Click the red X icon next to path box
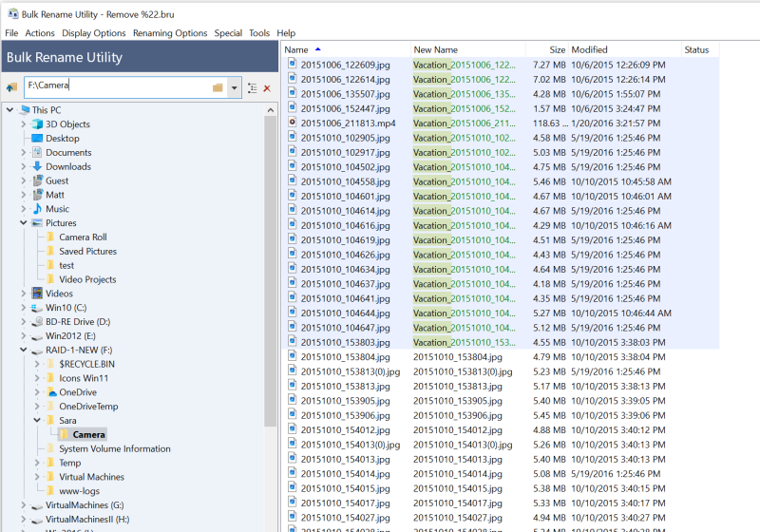The height and width of the screenshot is (532, 760). coord(267,88)
